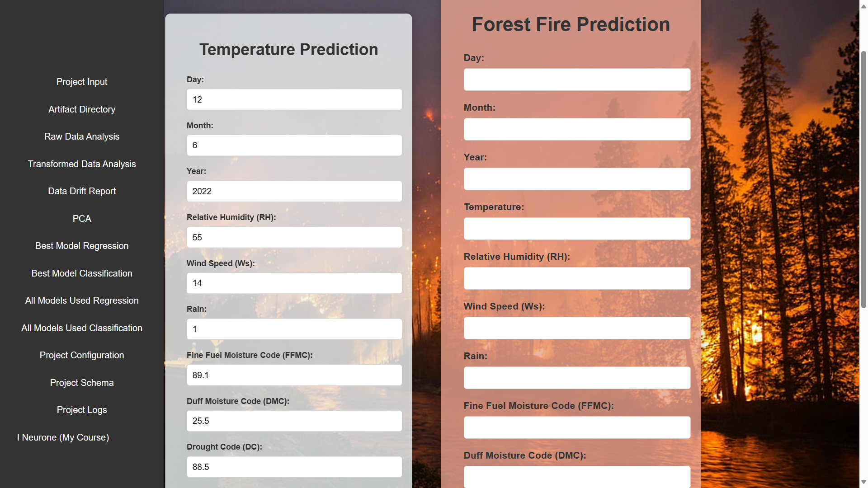
Task: Focus the Rain field under Forest Fire Prediction
Action: 577,378
